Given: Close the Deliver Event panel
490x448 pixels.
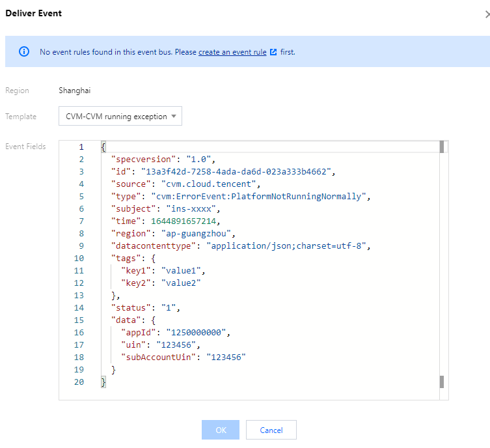Looking at the screenshot, I should [487, 14].
